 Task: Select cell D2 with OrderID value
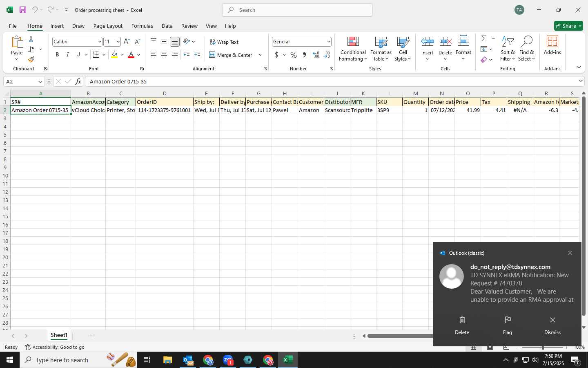[x=165, y=110]
